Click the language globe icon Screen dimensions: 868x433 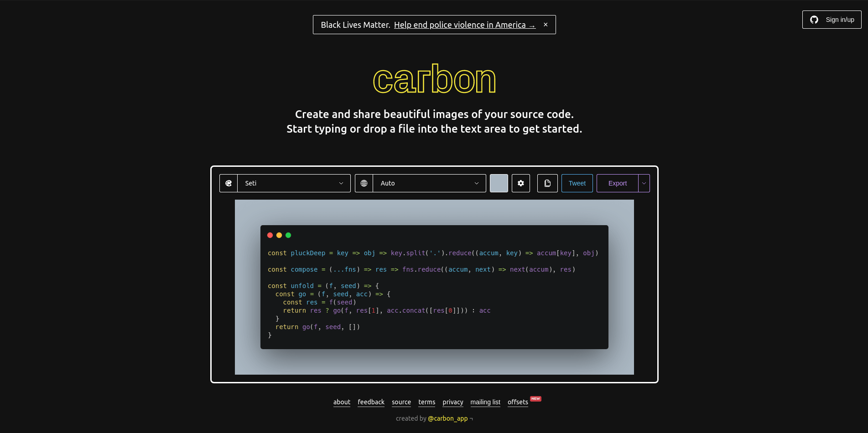point(364,183)
